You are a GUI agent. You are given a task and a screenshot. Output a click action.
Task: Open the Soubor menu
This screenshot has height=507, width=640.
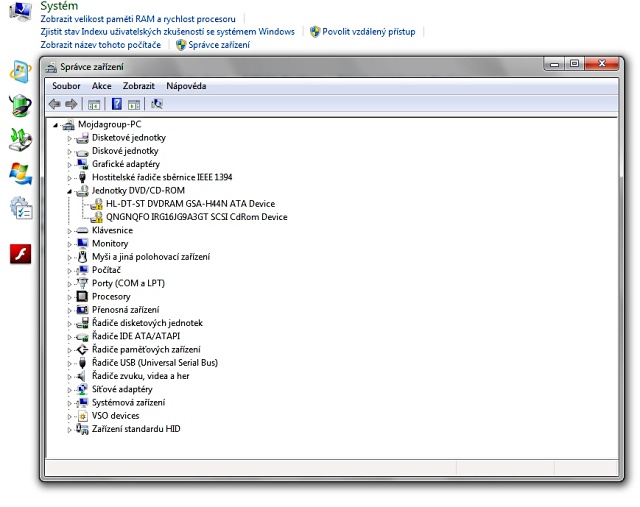(x=66, y=86)
